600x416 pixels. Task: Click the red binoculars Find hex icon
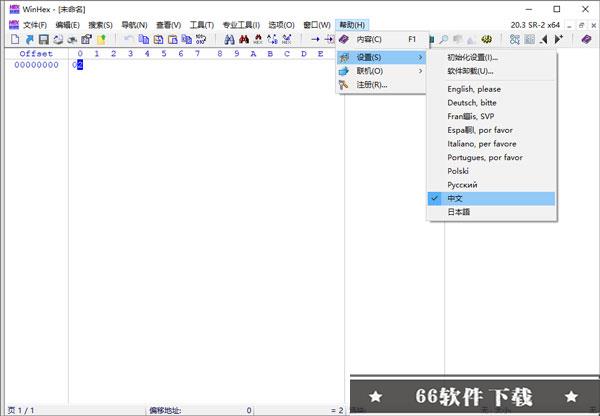pyautogui.click(x=244, y=39)
